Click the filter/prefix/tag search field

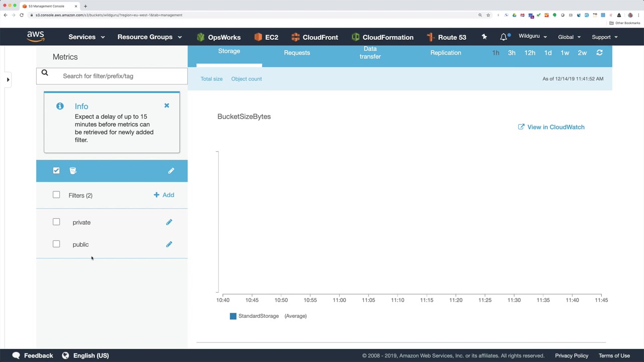(x=112, y=76)
